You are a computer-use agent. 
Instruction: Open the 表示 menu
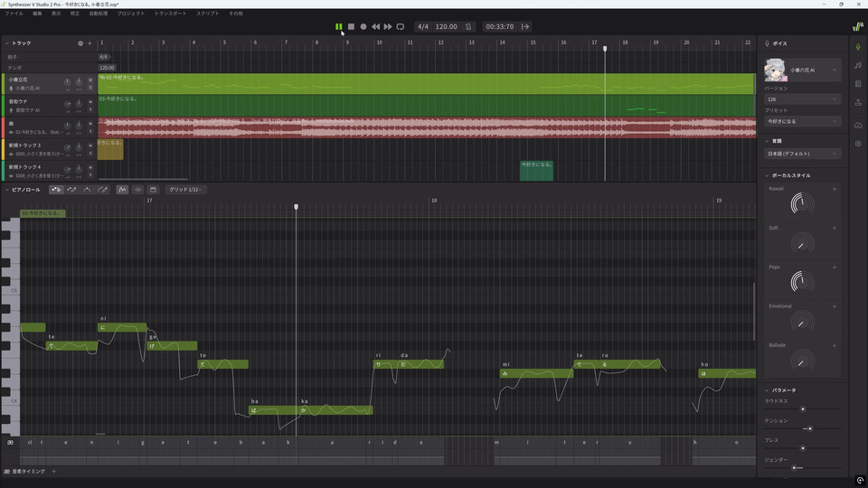[56, 14]
